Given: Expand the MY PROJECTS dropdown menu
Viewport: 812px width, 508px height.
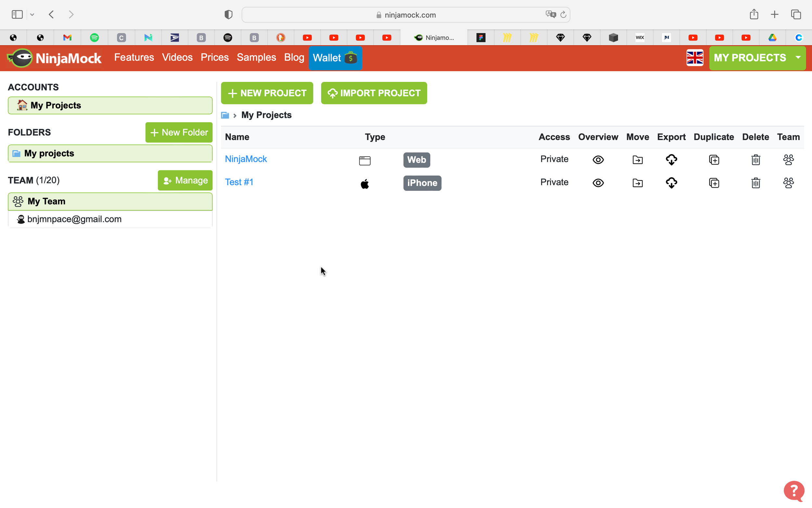Looking at the screenshot, I should pyautogui.click(x=798, y=58).
